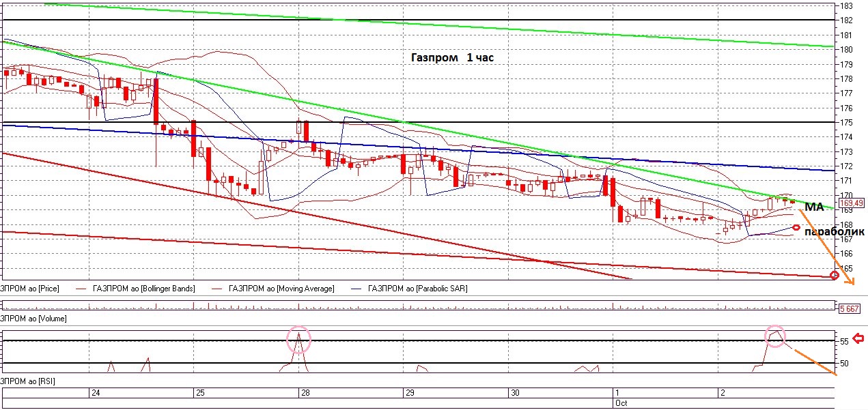Image resolution: width=868 pixels, height=410 pixels.
Task: Click RSI axis value 50
Action: (844, 364)
